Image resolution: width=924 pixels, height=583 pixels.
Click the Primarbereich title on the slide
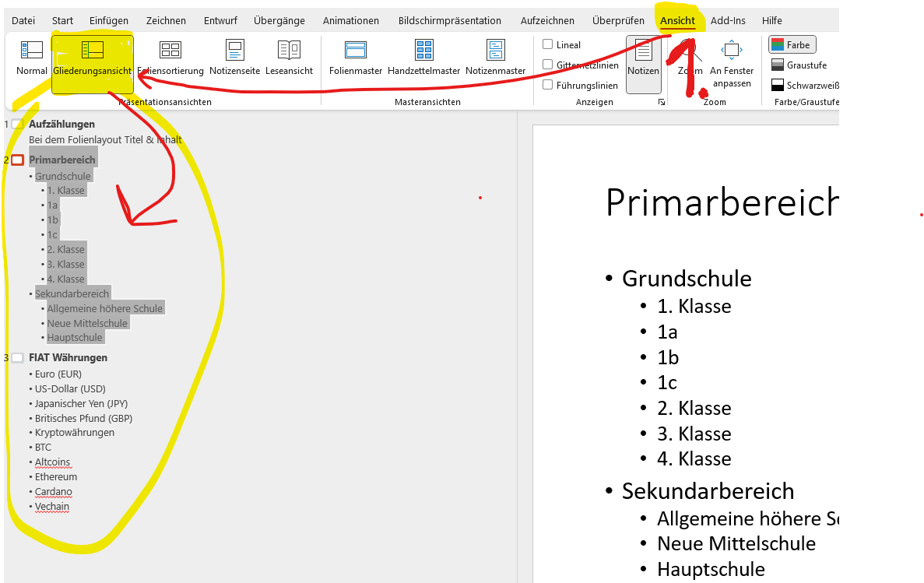[x=721, y=202]
